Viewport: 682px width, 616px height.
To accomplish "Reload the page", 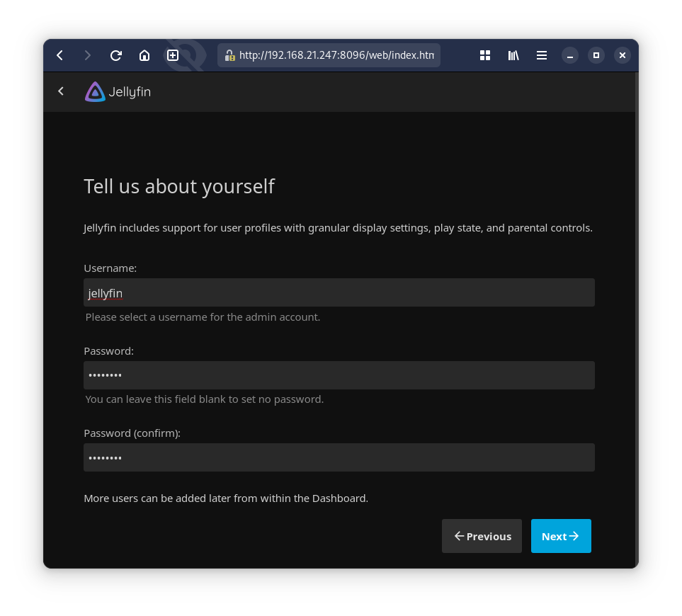I will coord(115,55).
